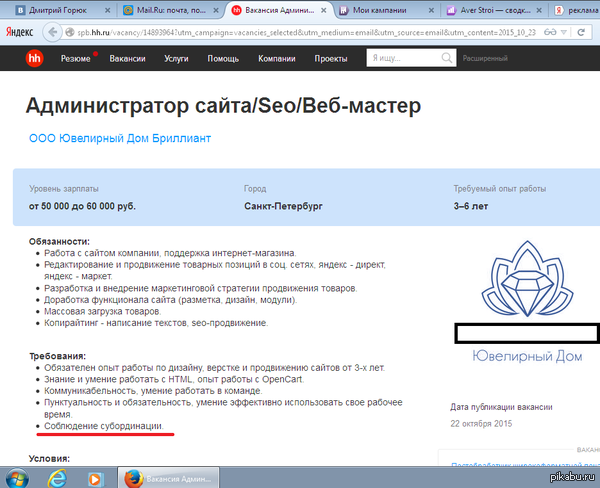Close the Aver Stroi tab
Image resolution: width=600 pixels, height=488 pixels.
[539, 10]
